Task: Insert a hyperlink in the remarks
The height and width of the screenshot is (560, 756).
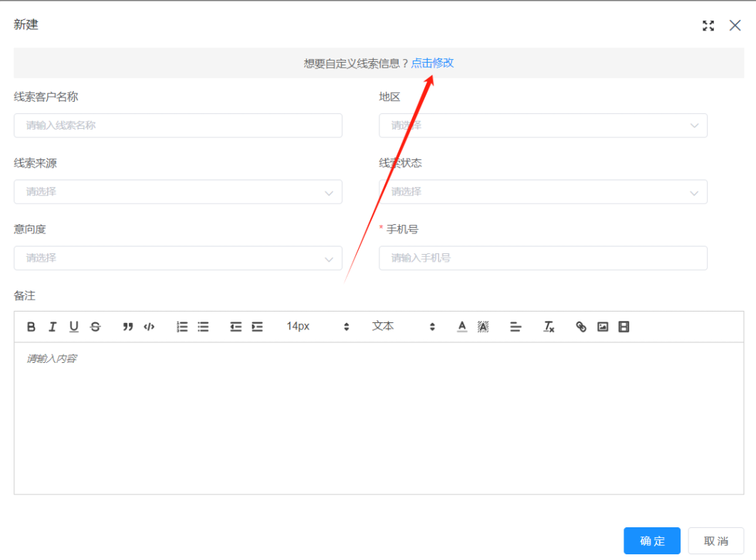Action: tap(580, 327)
